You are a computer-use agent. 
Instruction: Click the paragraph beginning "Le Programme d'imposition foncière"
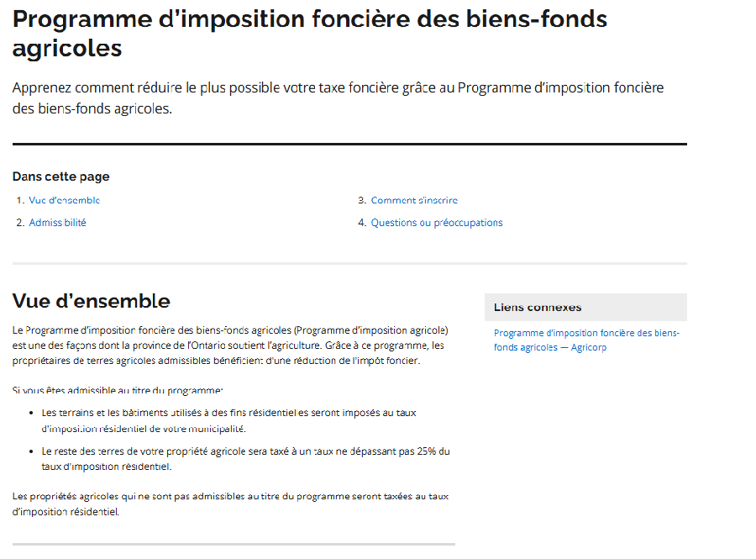[x=230, y=345]
